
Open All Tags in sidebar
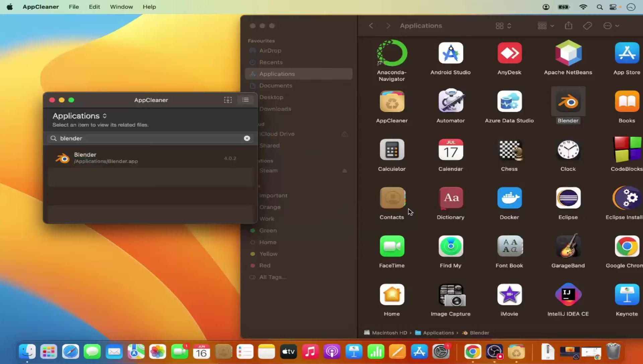click(299, 277)
